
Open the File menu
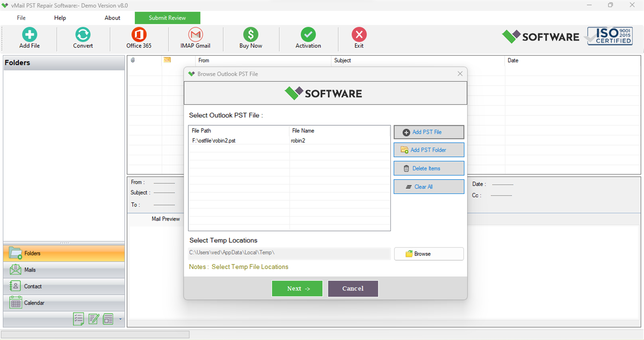(21, 18)
